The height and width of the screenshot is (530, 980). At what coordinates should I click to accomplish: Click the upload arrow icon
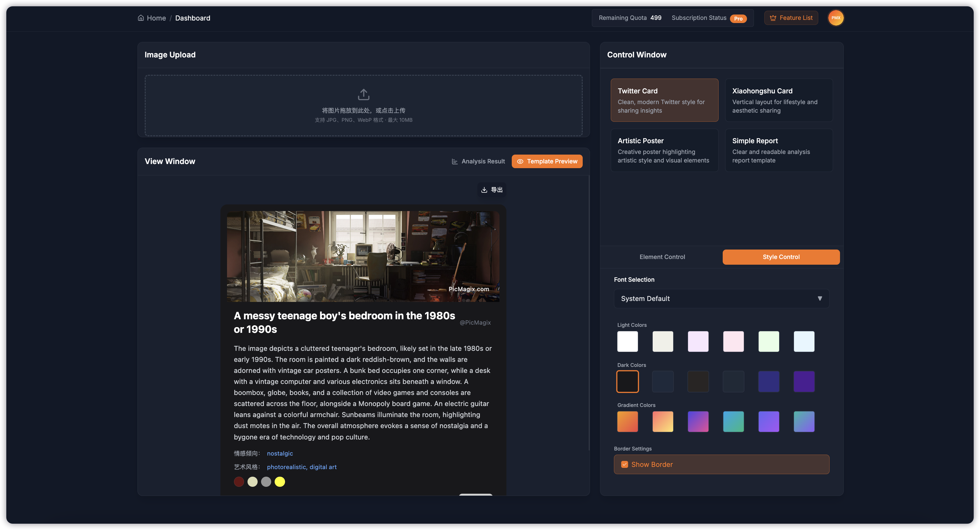[x=363, y=94]
